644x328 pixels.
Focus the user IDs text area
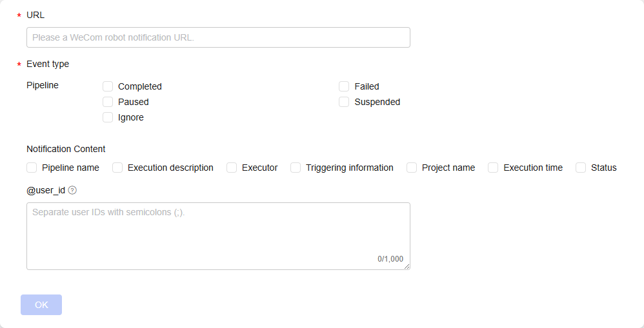click(x=218, y=236)
